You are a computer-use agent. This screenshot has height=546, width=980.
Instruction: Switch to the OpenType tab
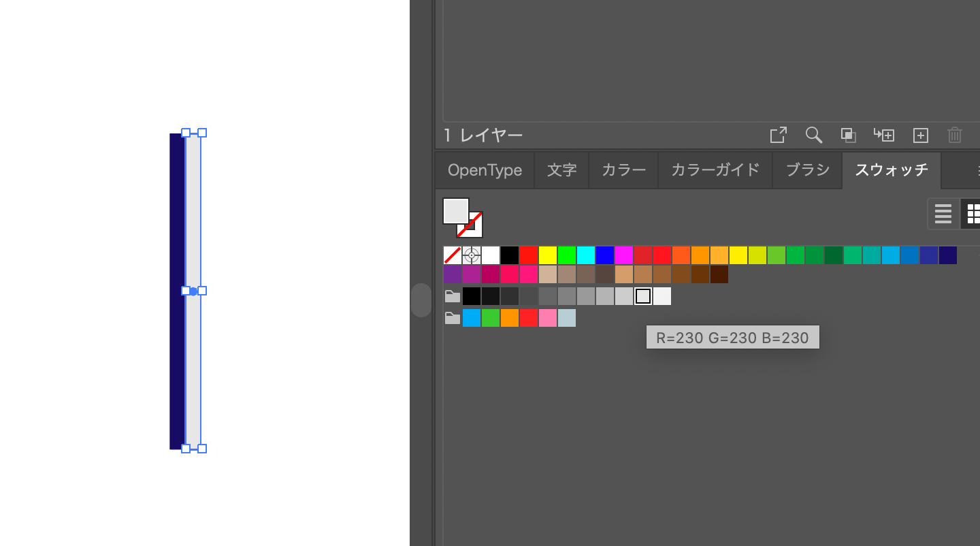[x=485, y=170]
